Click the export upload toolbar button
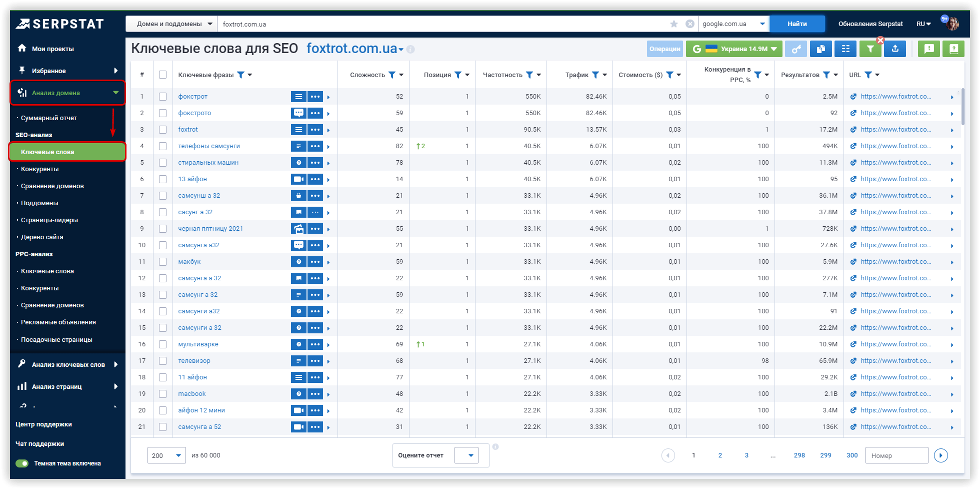 (895, 49)
